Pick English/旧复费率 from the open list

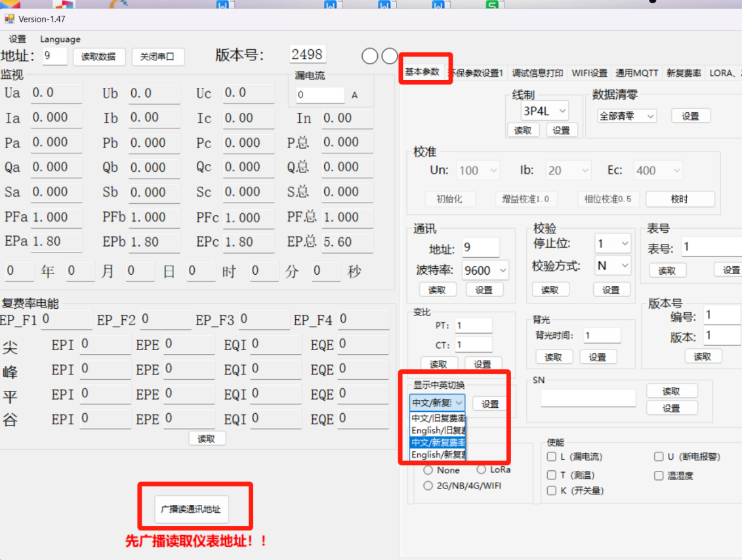438,430
